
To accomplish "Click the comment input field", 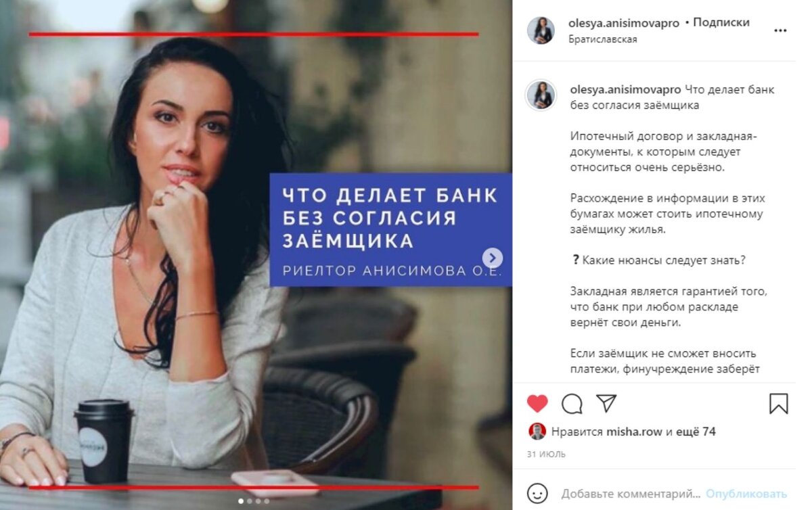I will point(631,494).
